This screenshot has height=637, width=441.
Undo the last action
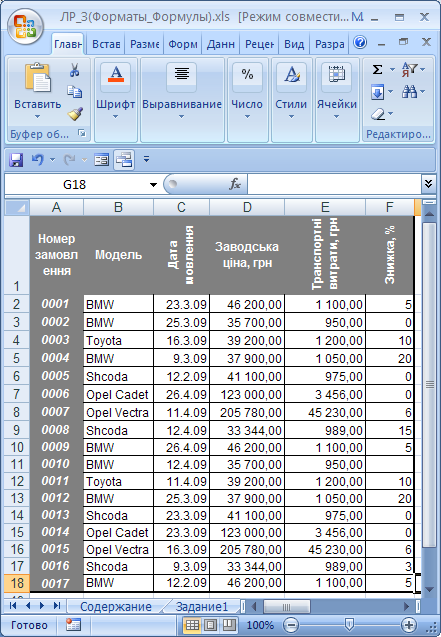click(38, 160)
